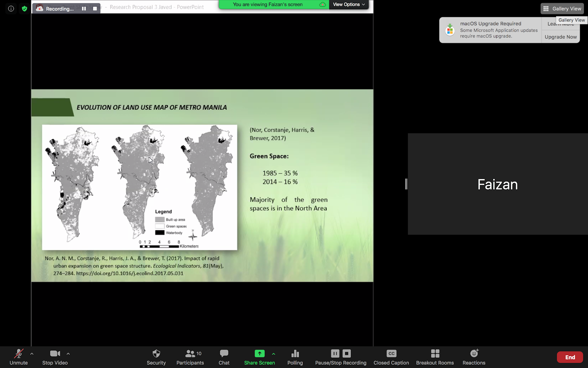This screenshot has width=588, height=368.
Task: Click cloud icon in the green viewing banner
Action: 323,4
